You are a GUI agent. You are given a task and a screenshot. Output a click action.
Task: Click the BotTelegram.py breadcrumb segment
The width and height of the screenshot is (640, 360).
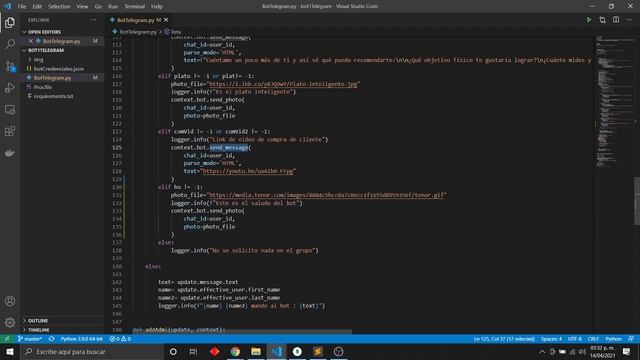click(138, 31)
